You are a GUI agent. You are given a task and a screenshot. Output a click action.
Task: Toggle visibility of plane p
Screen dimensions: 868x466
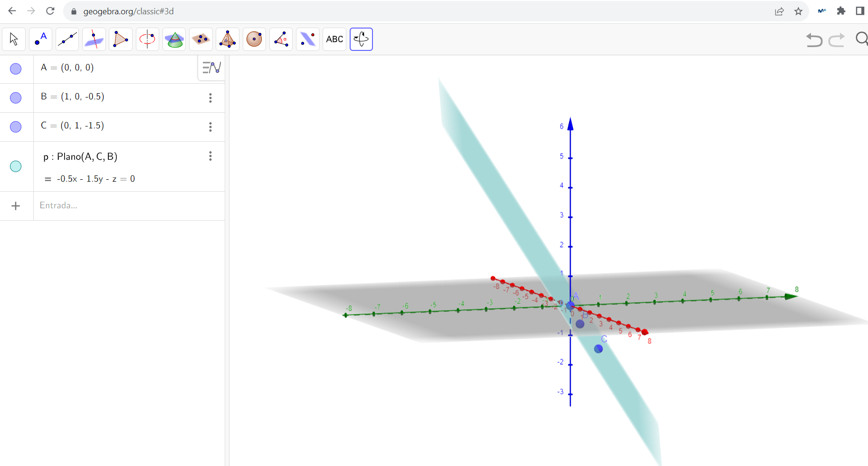(x=16, y=166)
